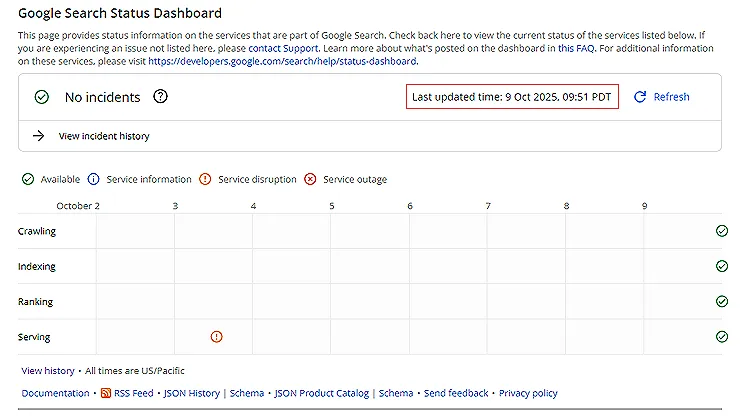Open the Schema link after JSON Product Catalog
This screenshot has width=740, height=416.
[396, 393]
